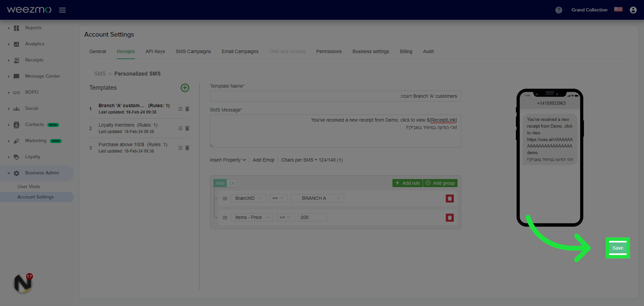Viewport: 644px width, 306px height.
Task: Delete the Purchase above 100$ template
Action: (187, 148)
